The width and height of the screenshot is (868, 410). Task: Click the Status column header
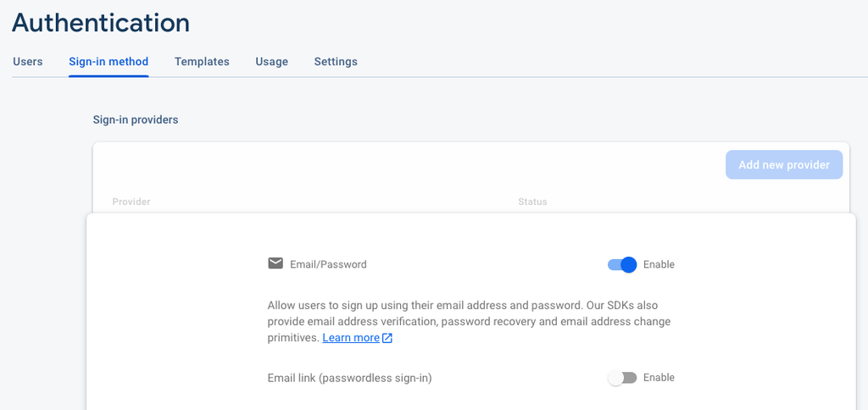532,202
